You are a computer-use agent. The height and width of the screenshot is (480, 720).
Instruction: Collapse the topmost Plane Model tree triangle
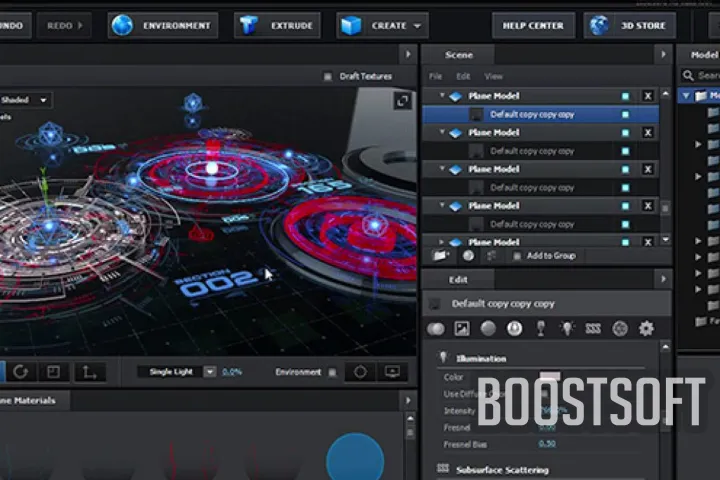click(x=442, y=96)
